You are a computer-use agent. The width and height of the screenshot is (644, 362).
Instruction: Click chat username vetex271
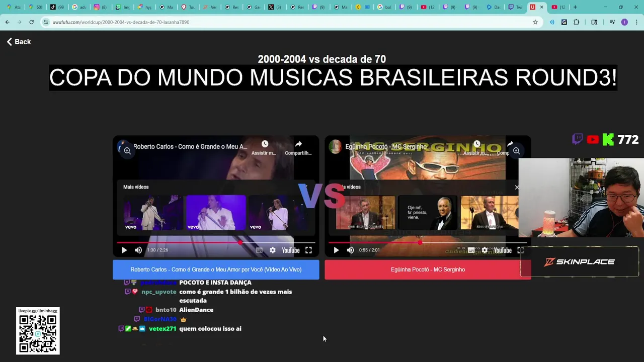pos(163,329)
